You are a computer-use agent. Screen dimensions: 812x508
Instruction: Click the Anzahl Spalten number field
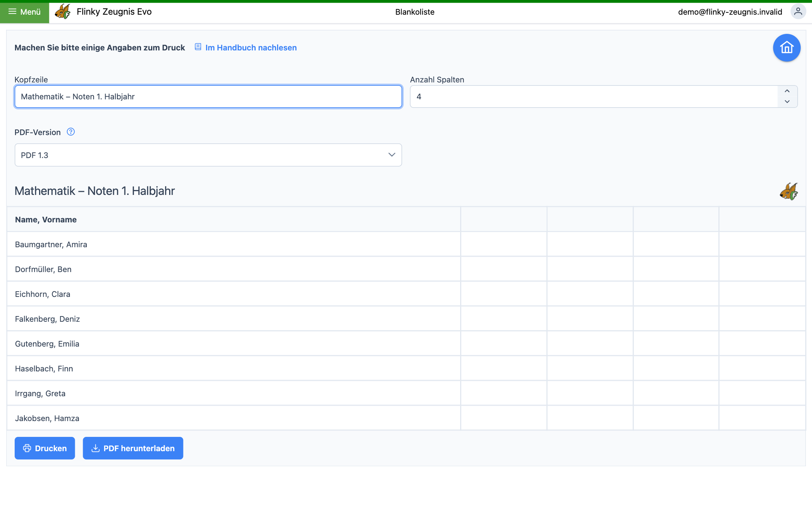click(594, 97)
